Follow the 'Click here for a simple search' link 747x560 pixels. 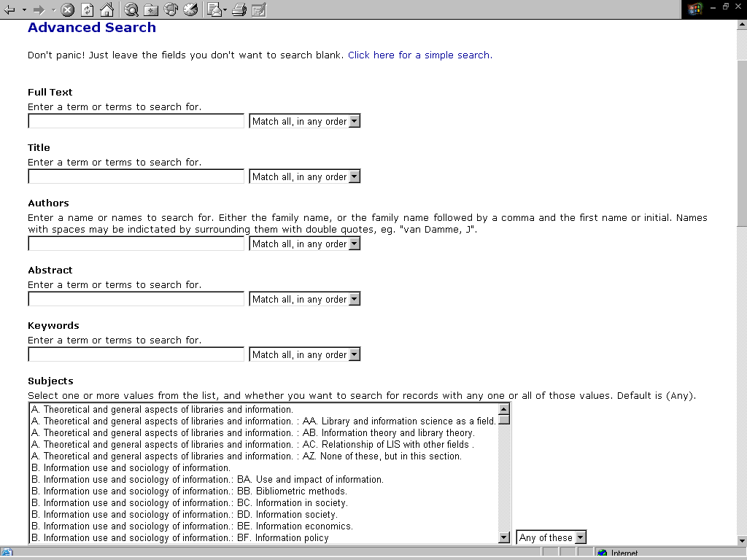pyautogui.click(x=418, y=55)
